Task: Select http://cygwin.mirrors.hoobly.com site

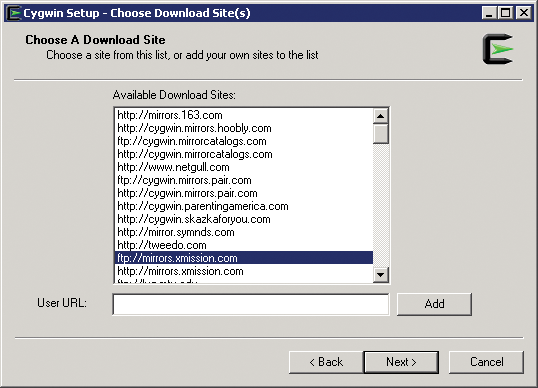Action: click(x=244, y=128)
